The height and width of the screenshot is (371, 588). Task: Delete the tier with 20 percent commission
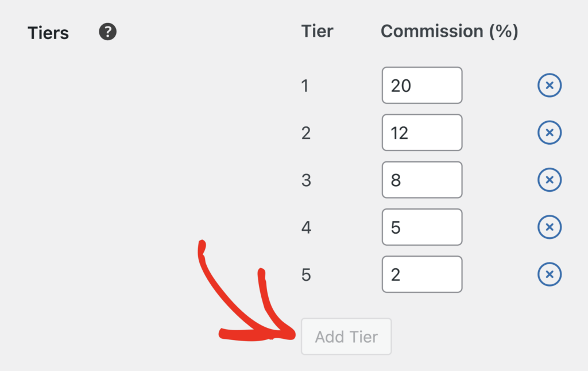[550, 85]
